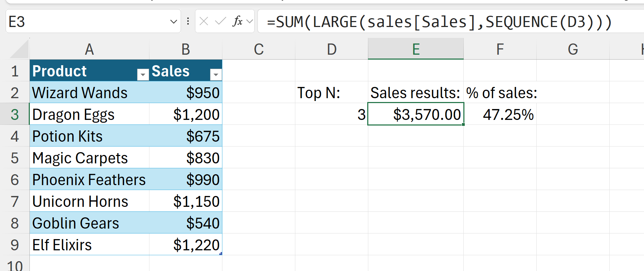The height and width of the screenshot is (271, 644).
Task: Select the Top N value cell containing 3
Action: (331, 114)
